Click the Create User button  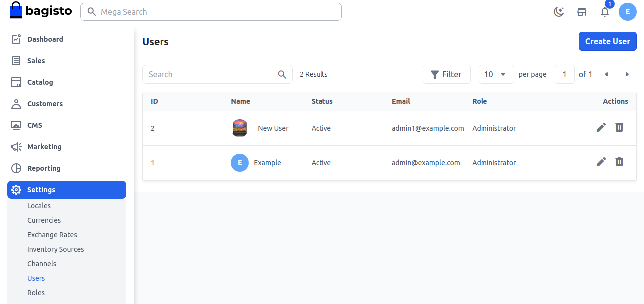pos(607,41)
